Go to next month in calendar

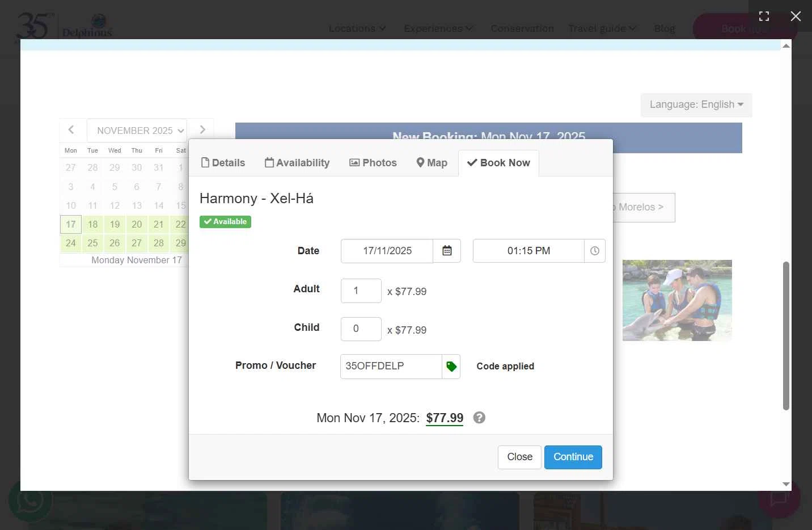click(202, 130)
